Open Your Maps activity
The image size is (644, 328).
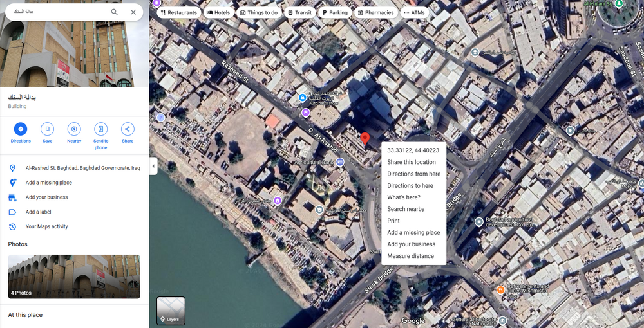tap(46, 226)
